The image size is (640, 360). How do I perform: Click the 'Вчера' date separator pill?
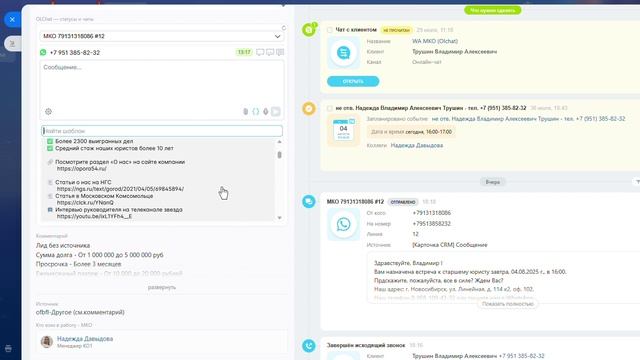[x=492, y=182]
